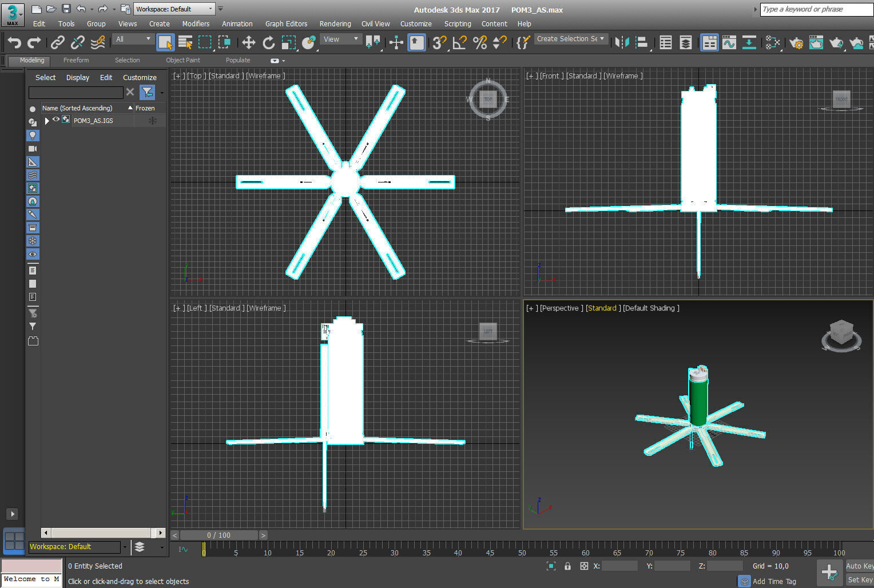The height and width of the screenshot is (588, 874).
Task: Click the Scene Explorer horizontal scrollbar
Action: coord(104,533)
